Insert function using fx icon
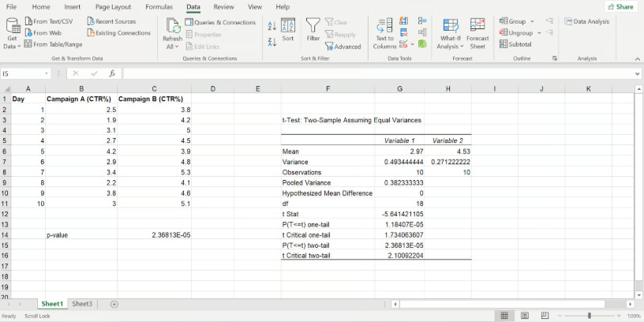Screen dimensions: 644x322 pos(112,73)
